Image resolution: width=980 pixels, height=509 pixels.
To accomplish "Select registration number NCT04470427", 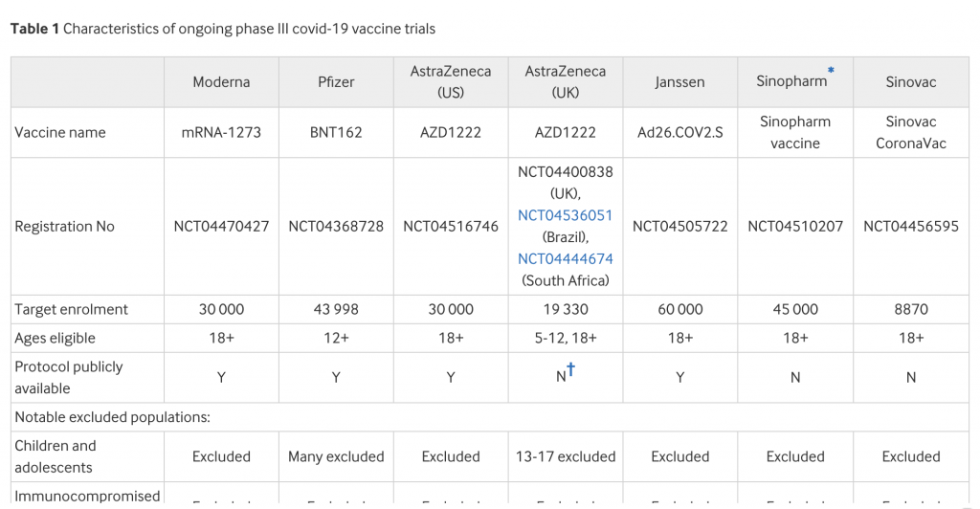I will coord(221,226).
